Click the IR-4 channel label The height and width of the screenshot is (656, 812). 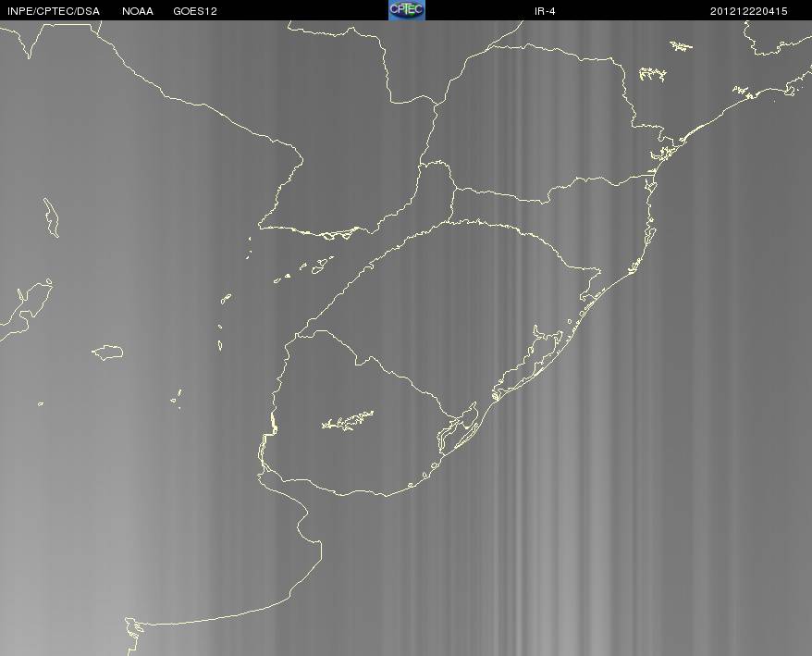pyautogui.click(x=545, y=11)
